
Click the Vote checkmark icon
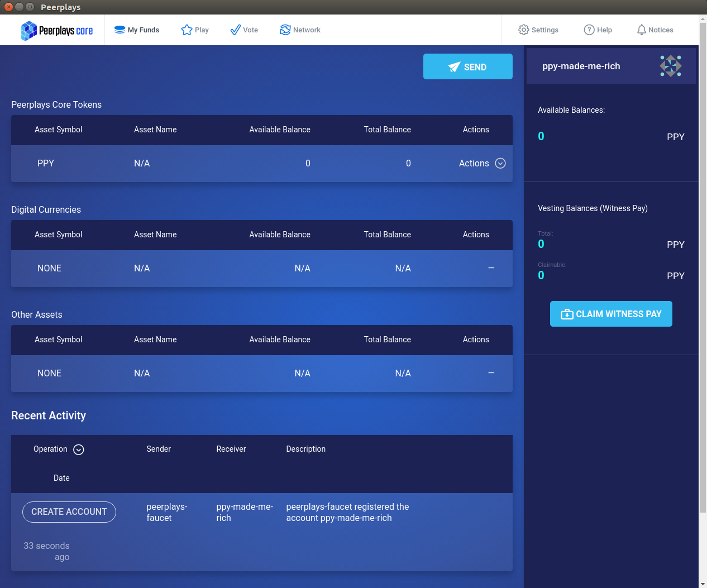(x=236, y=30)
